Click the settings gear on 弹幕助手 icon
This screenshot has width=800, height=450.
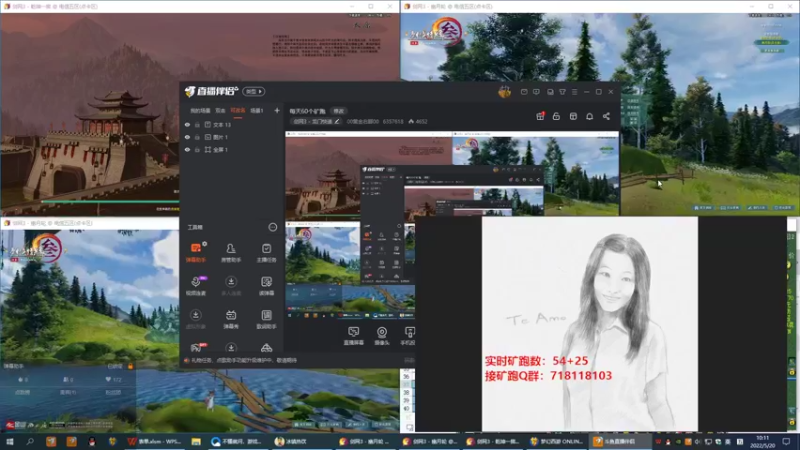(205, 243)
